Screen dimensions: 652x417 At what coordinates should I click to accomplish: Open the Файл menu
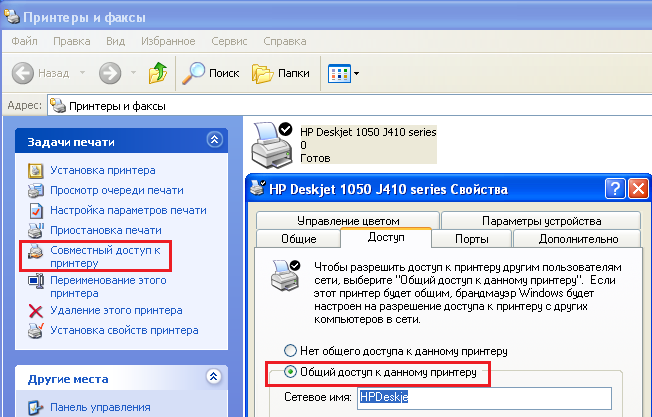(x=25, y=41)
